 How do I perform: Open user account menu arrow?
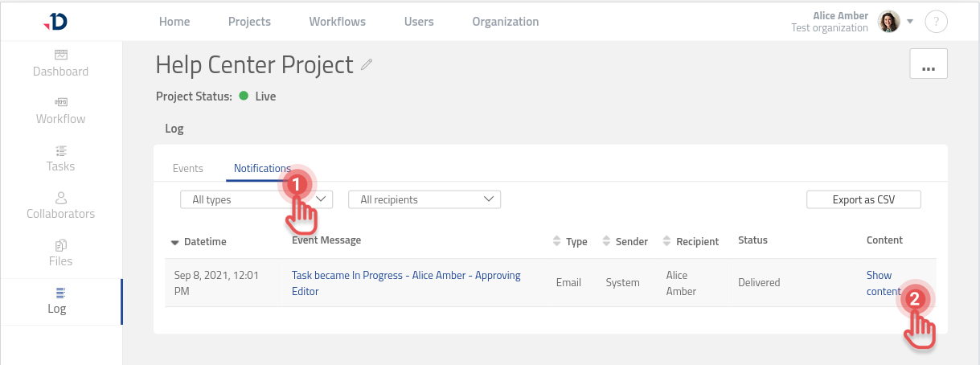[910, 22]
